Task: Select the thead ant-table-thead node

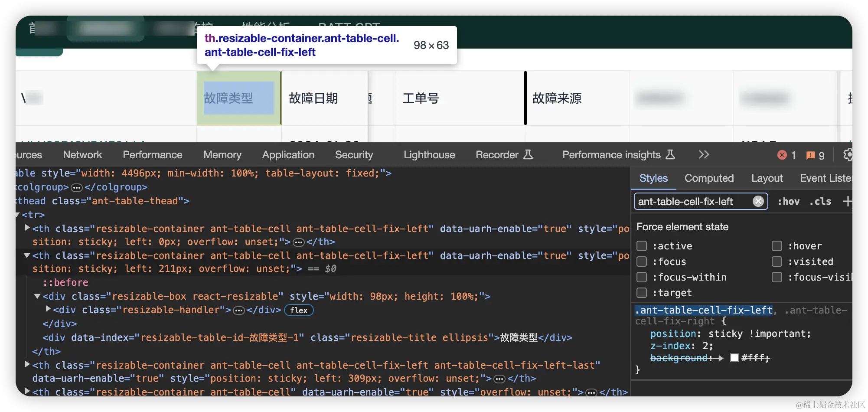Action: point(102,201)
